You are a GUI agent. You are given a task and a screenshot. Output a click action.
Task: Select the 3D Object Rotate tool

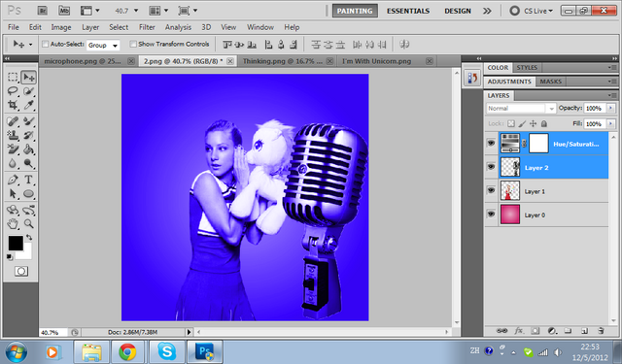coord(13,210)
